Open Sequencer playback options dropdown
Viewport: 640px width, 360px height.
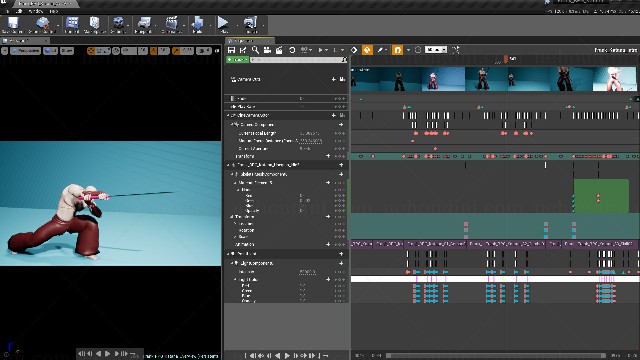click(x=322, y=50)
